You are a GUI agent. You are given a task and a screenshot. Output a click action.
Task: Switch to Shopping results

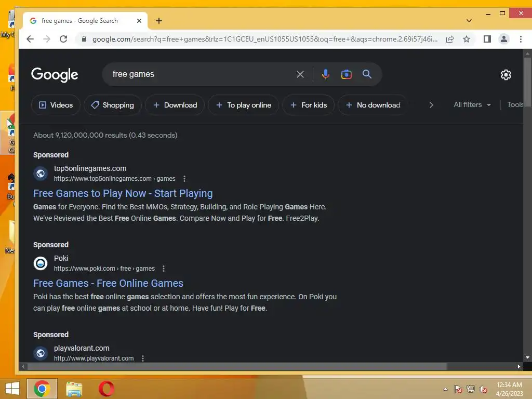click(113, 105)
